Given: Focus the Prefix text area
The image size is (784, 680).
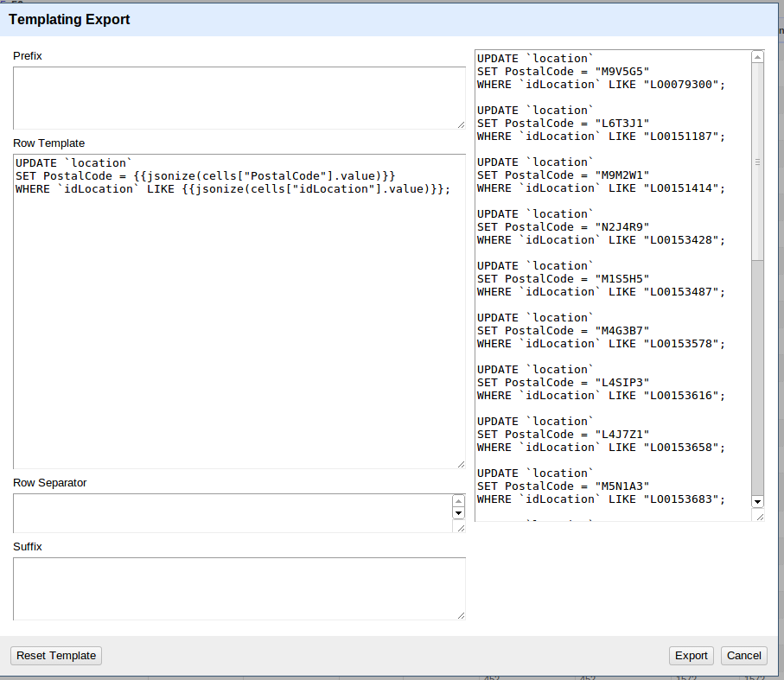Looking at the screenshot, I should [x=238, y=98].
